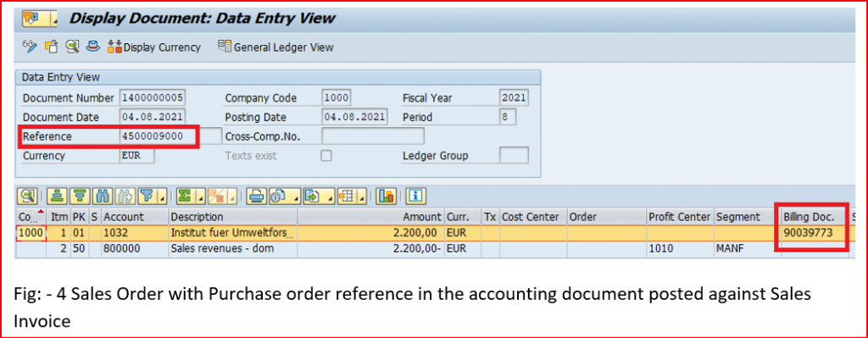The height and width of the screenshot is (338, 868).
Task: Click the Display Currency button
Action: click(x=154, y=47)
